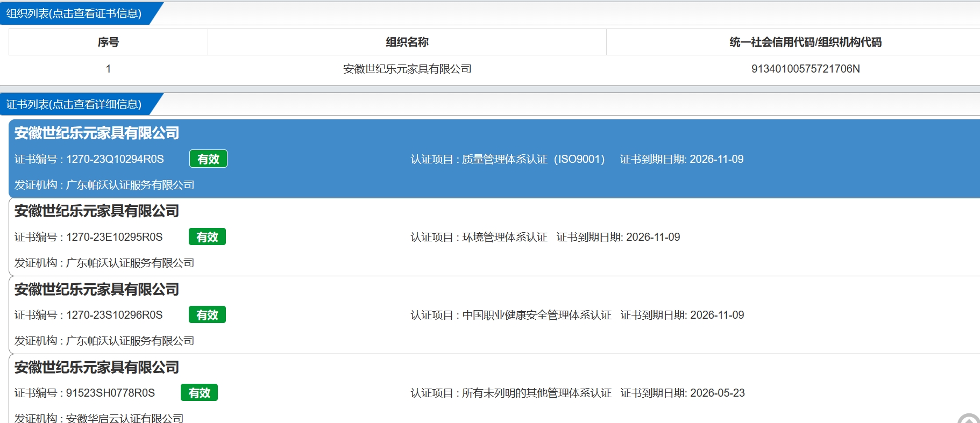The width and height of the screenshot is (980, 423).
Task: Click 有效 badge of certificate 1270-23Q10294R0S
Action: click(x=208, y=159)
